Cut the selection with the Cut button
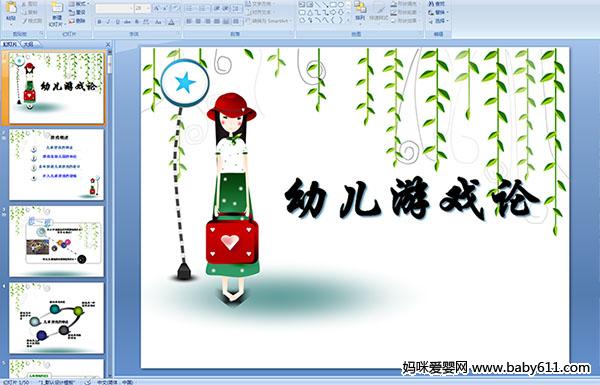 29,4
